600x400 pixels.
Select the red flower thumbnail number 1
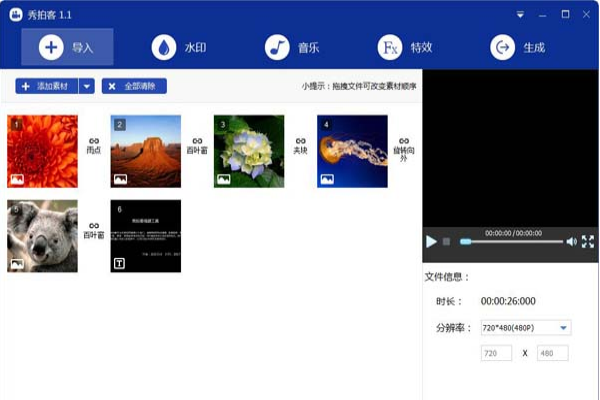42,151
